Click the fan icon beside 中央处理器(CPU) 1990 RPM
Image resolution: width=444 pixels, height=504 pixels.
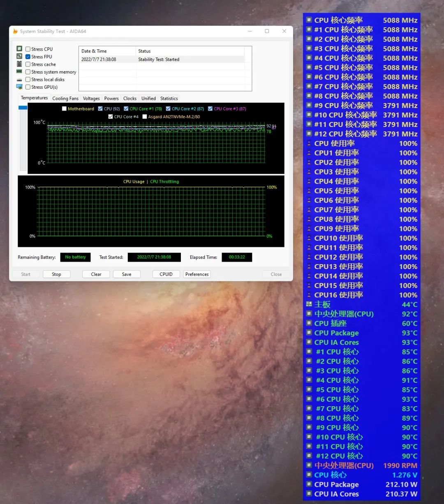coord(309,465)
